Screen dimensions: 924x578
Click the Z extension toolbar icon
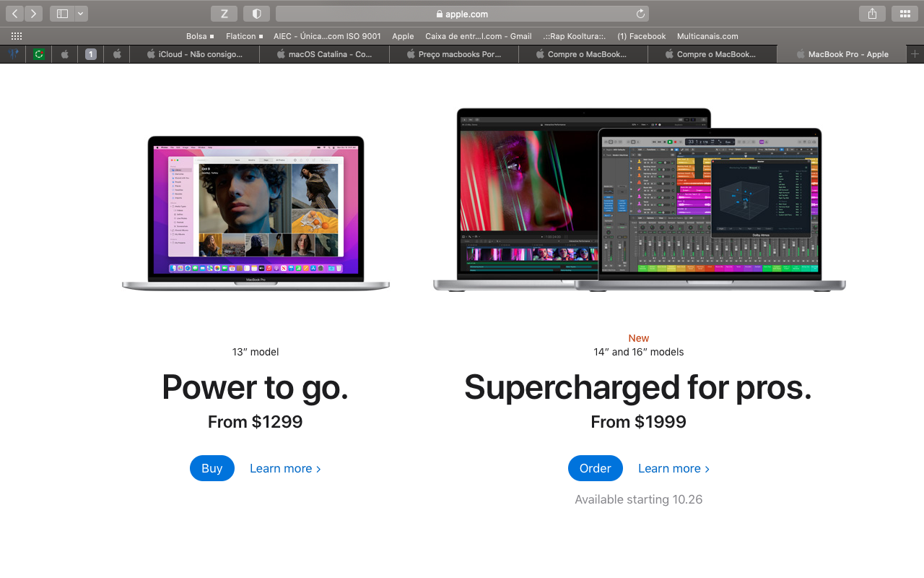225,14
